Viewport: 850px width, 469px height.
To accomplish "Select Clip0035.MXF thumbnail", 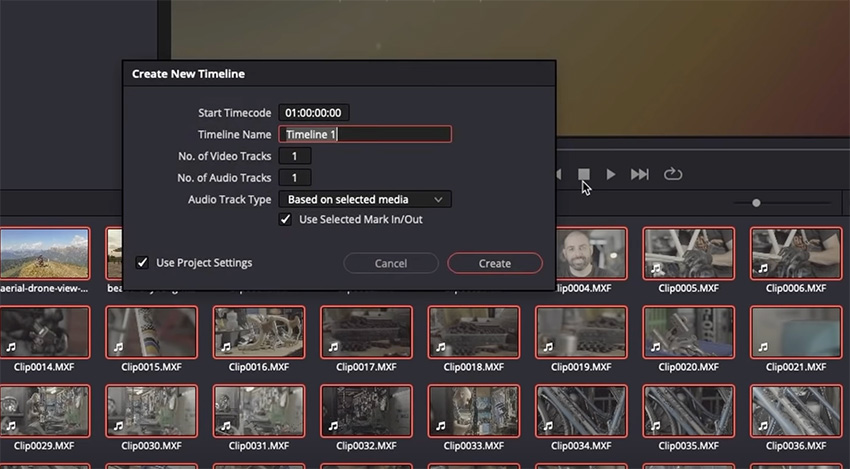I will tap(688, 411).
